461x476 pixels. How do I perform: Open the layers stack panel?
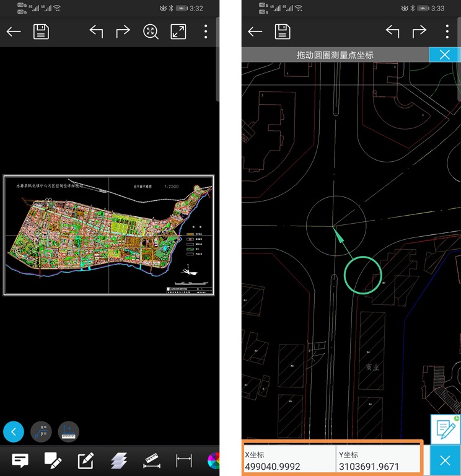pyautogui.click(x=119, y=461)
